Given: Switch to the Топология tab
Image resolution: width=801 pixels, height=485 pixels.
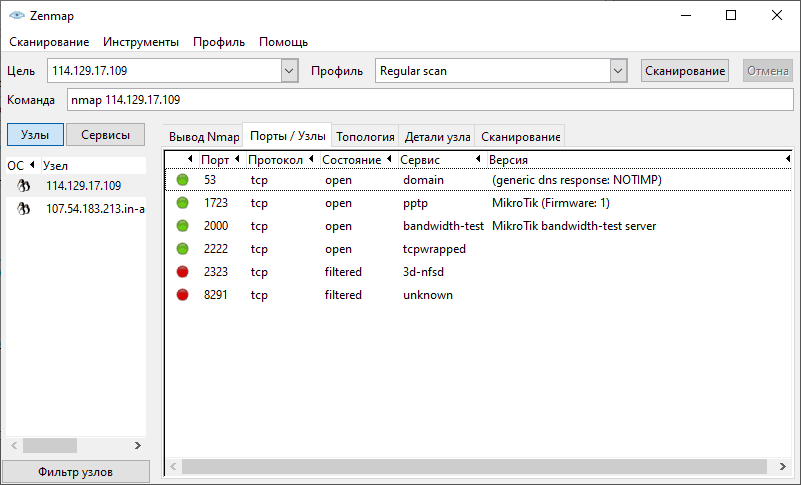Looking at the screenshot, I should 365,137.
